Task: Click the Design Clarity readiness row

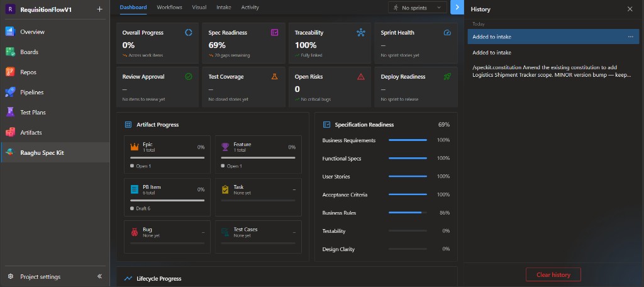Action: click(x=386, y=249)
